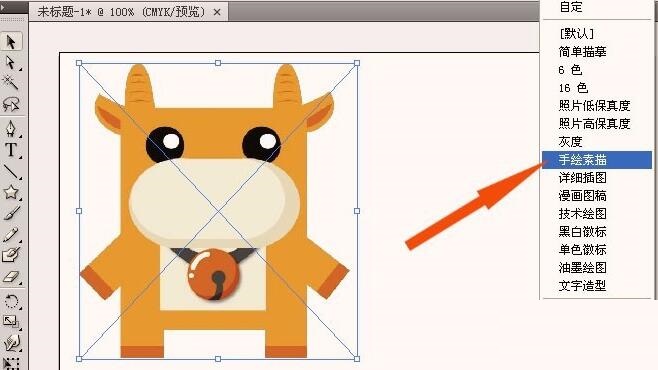Select the Line Segment tool
Screen dimensions: 658x370
click(x=11, y=171)
